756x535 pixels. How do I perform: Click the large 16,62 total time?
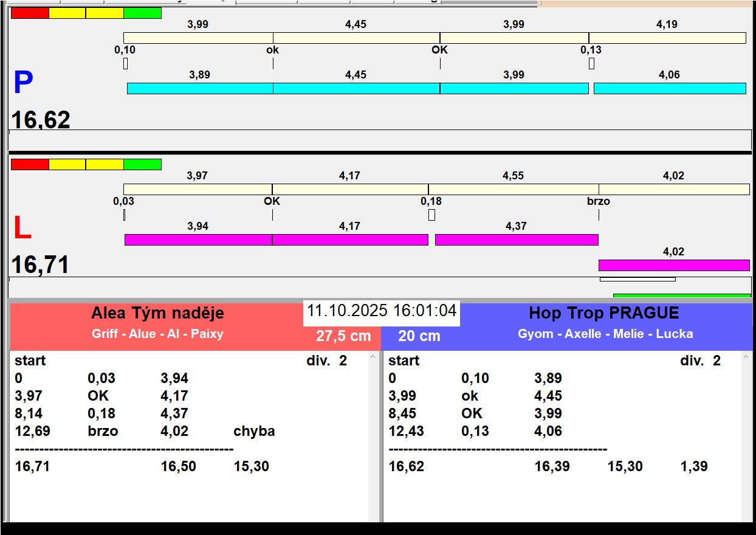(x=41, y=120)
